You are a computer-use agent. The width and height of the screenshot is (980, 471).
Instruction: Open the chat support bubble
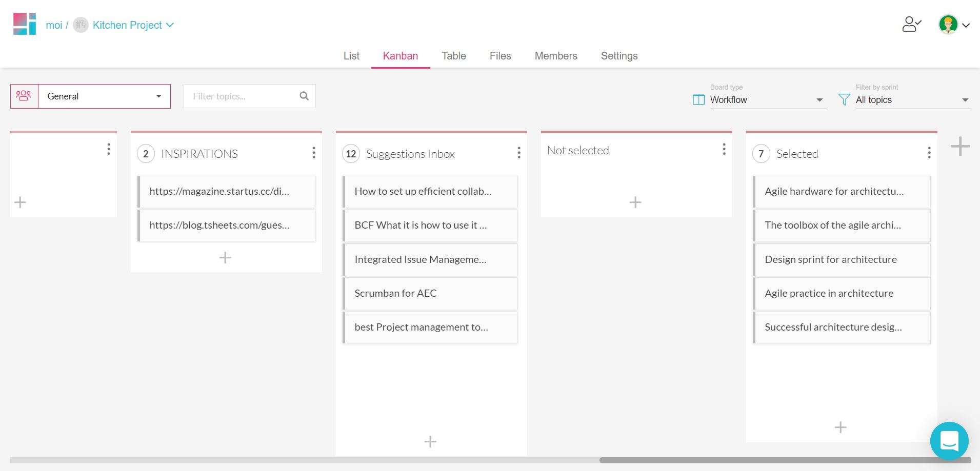pyautogui.click(x=949, y=441)
